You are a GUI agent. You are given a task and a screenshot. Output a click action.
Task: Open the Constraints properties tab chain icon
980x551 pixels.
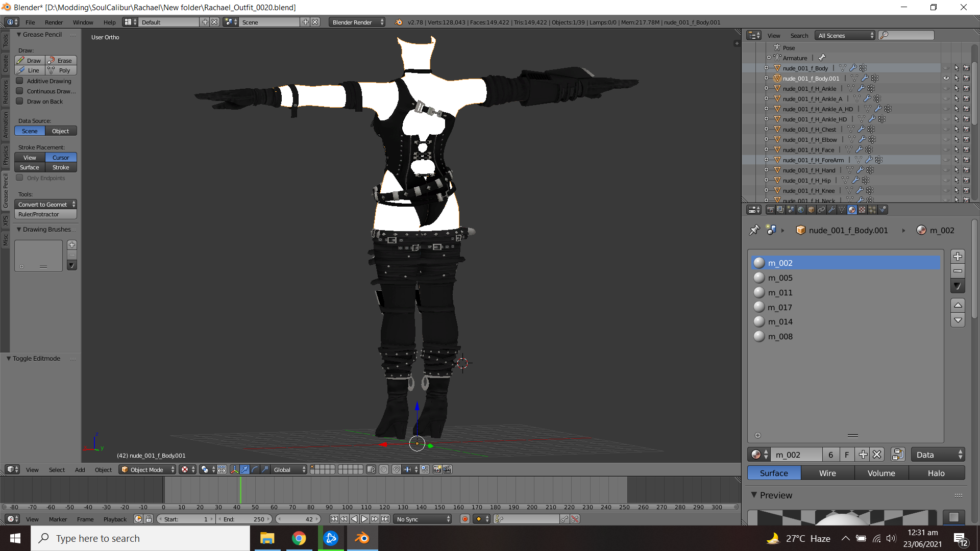[821, 210]
